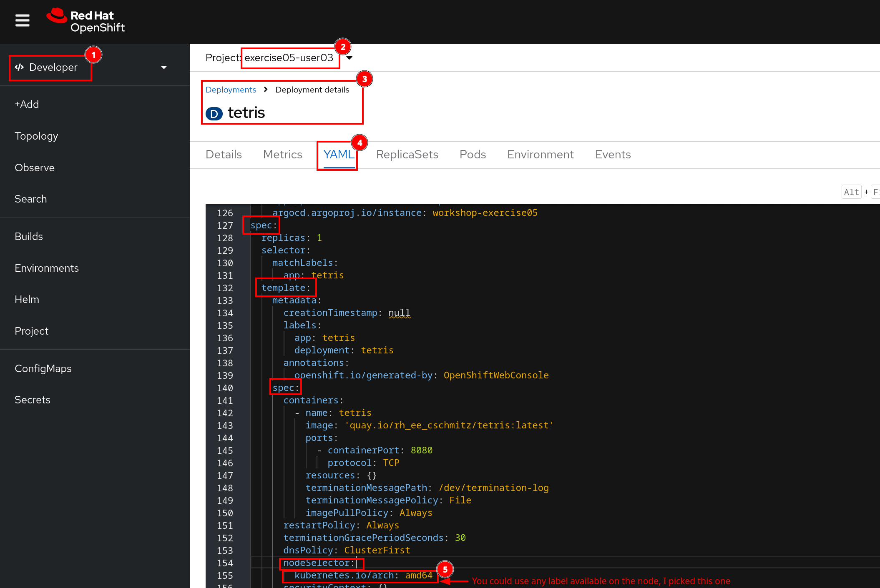Click 'creationTimestamp: null' line
This screenshot has height=588, width=880.
(347, 313)
